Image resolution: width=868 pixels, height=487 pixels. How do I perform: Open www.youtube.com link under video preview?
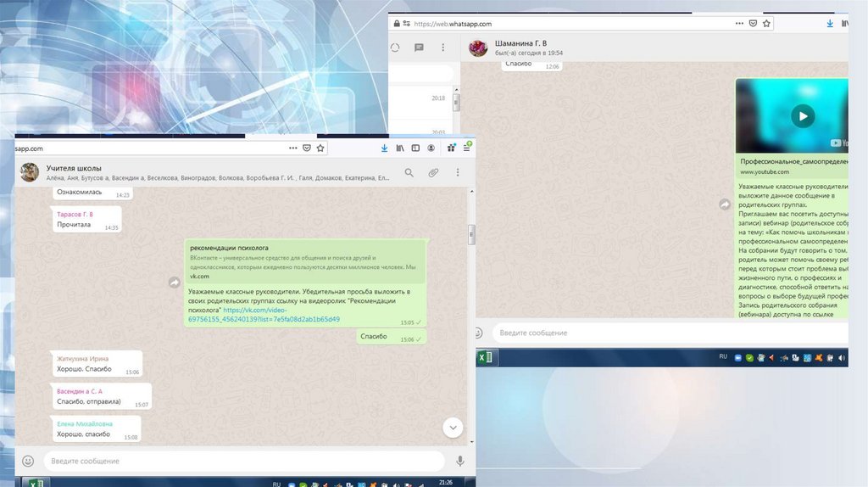pyautogui.click(x=765, y=171)
